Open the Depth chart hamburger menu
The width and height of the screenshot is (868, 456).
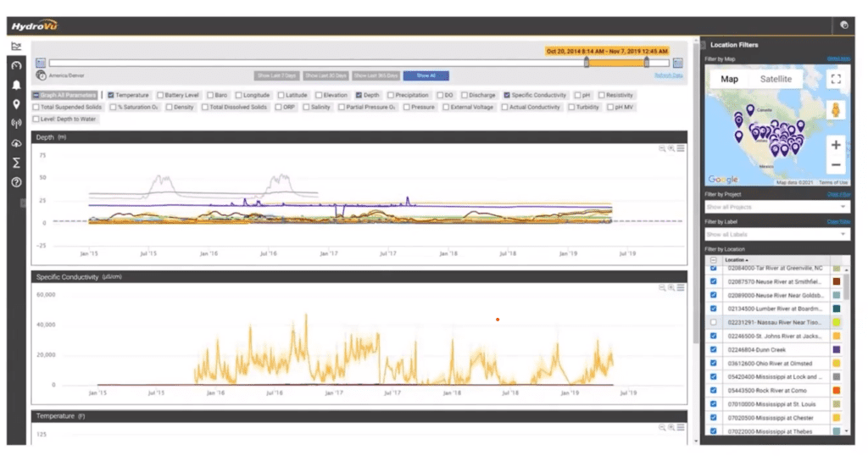681,148
